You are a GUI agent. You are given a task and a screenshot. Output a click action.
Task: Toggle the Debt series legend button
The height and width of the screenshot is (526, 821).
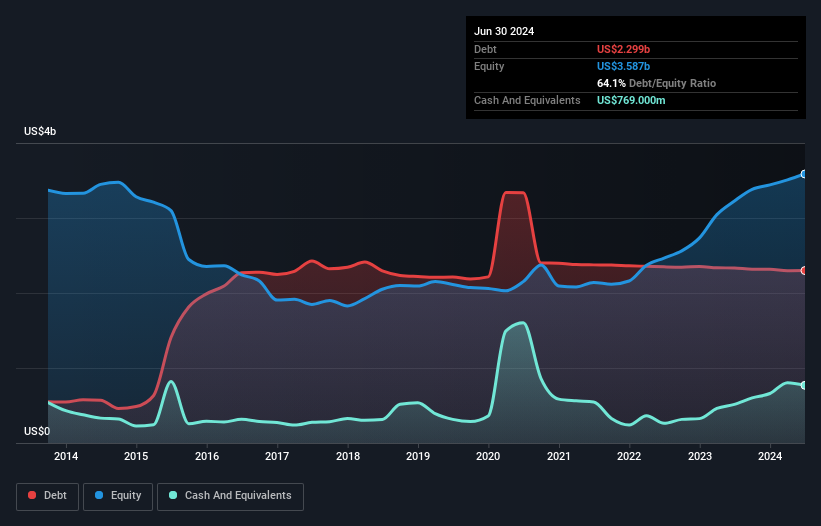48,496
